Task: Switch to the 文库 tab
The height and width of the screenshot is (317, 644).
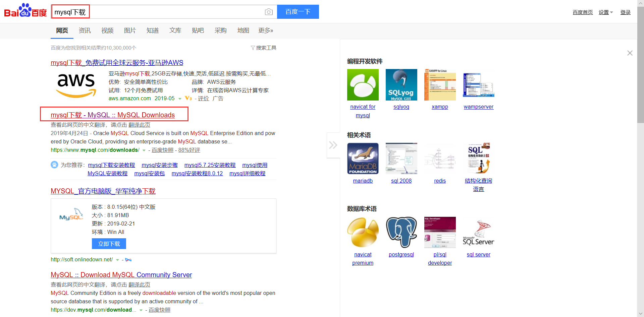Action: (175, 30)
